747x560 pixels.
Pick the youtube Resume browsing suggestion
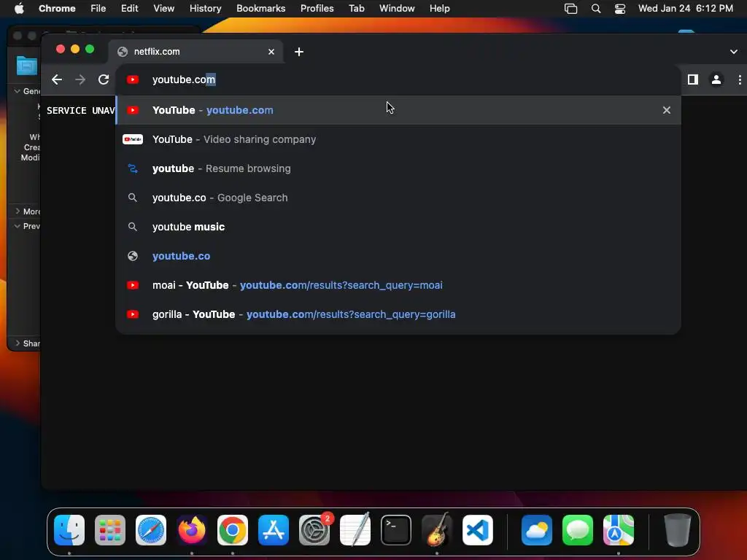398,168
